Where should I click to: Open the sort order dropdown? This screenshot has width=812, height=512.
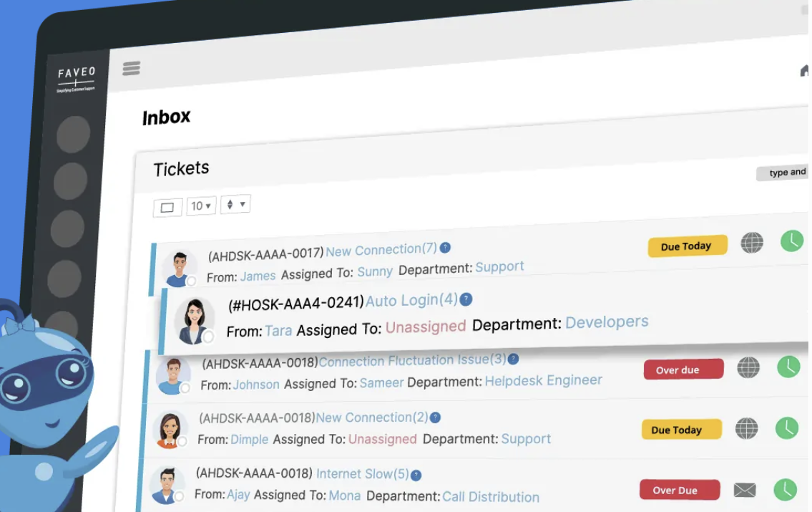(235, 204)
